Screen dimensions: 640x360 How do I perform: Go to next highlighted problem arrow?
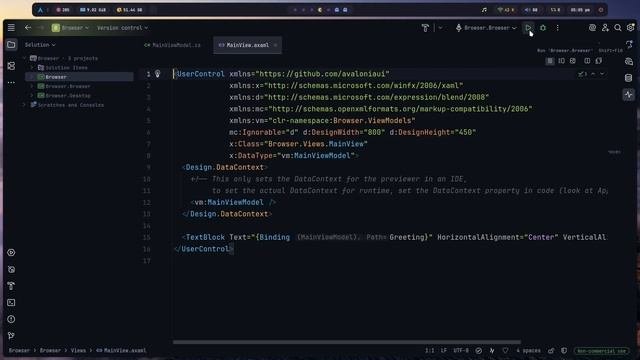[602, 74]
